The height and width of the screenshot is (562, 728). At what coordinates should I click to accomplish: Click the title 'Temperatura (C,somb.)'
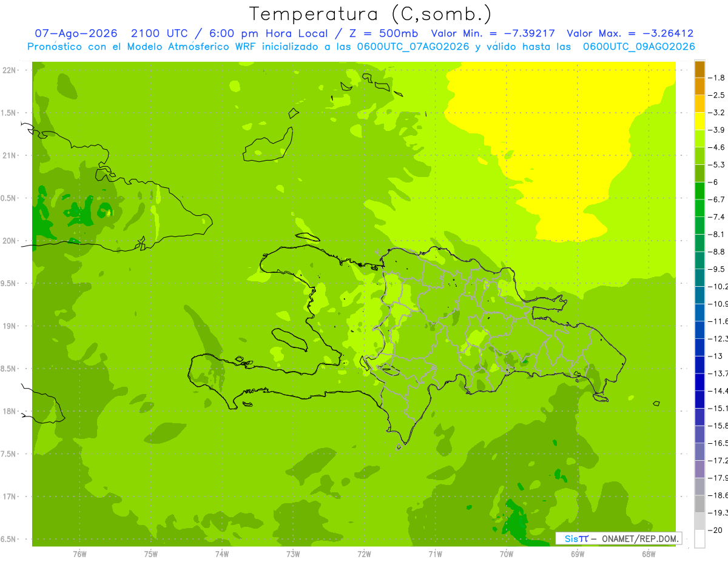tap(370, 14)
